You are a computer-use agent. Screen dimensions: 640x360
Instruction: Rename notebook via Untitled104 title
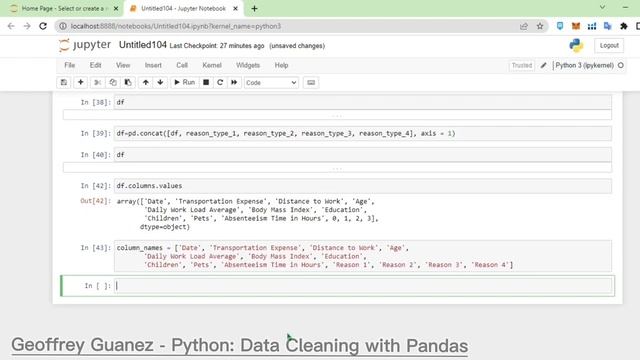click(142, 45)
